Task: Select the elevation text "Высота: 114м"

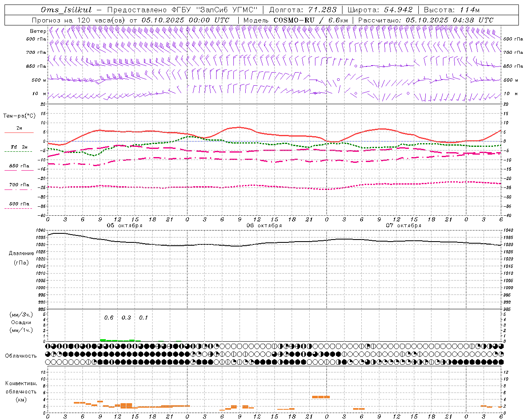Action: (x=451, y=10)
